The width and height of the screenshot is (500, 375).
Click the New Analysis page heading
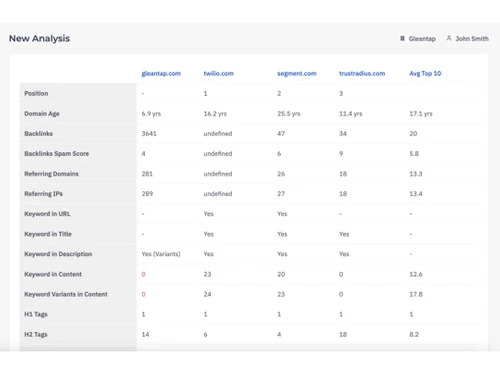(x=39, y=39)
